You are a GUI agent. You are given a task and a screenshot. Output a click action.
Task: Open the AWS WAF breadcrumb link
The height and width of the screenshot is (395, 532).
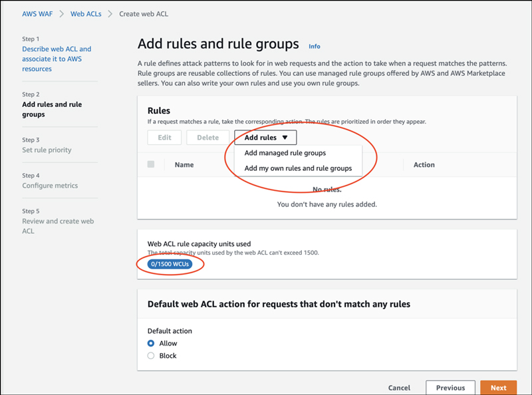[x=37, y=14]
